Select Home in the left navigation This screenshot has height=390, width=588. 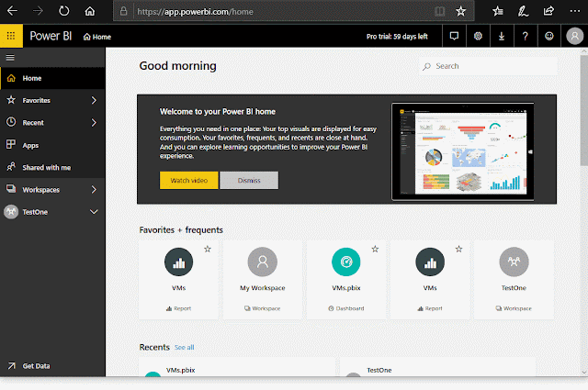[x=52, y=78]
